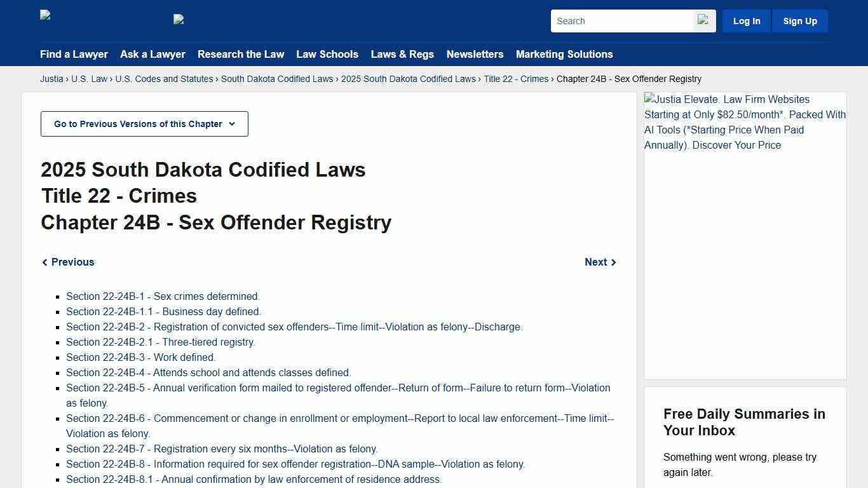The image size is (868, 488).
Task: Click the Previous chevron arrow
Action: [44, 262]
